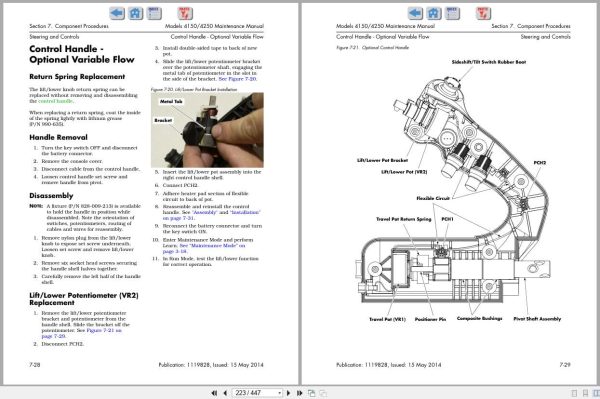Screen dimensions: 600x399
Task: Click the 'Lift/Lower Pot Bracket' diagram label
Action: [x=382, y=160]
